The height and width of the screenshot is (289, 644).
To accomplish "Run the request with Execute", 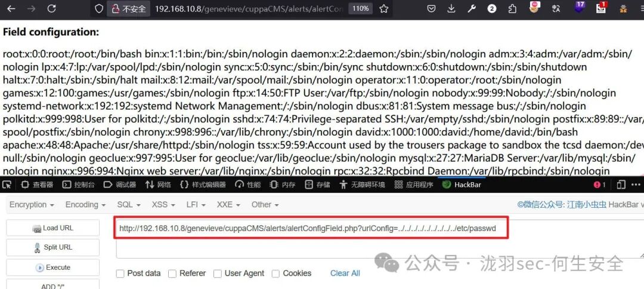I will pyautogui.click(x=53, y=268).
